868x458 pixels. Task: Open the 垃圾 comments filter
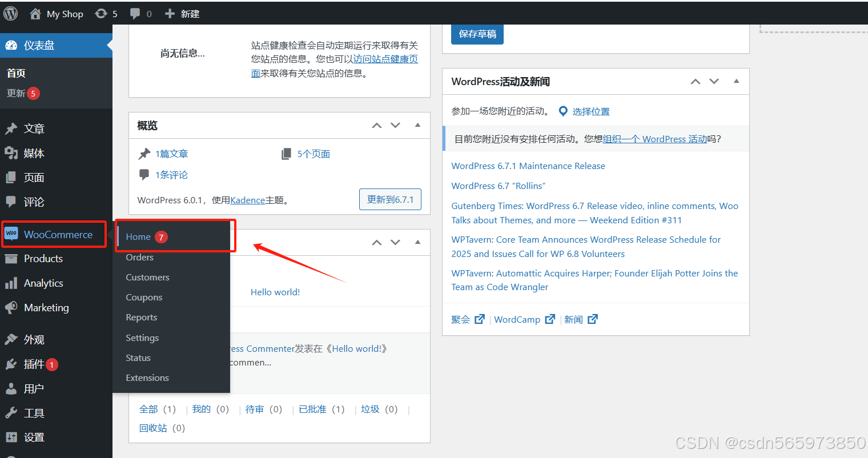370,409
